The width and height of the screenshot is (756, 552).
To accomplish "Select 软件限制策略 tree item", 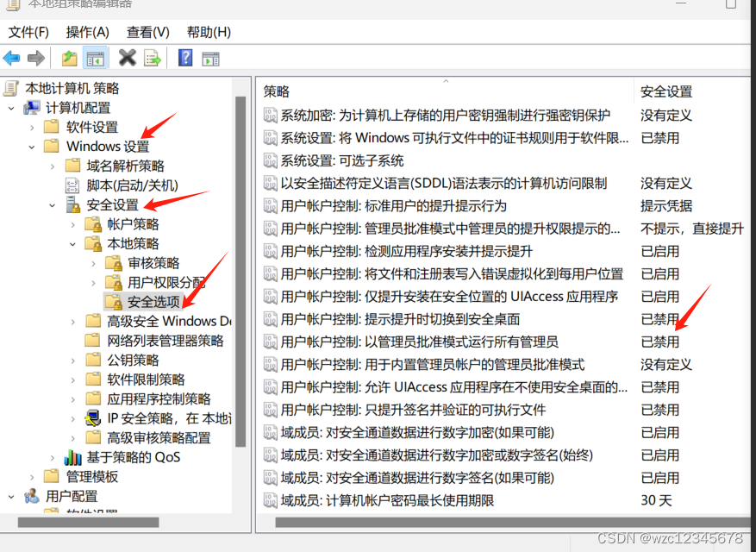I will click(146, 379).
